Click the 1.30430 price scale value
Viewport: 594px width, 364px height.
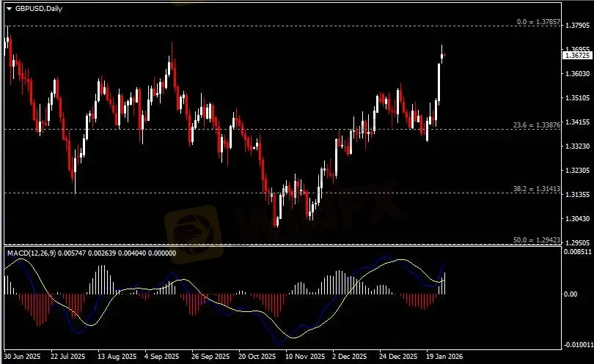pos(576,219)
